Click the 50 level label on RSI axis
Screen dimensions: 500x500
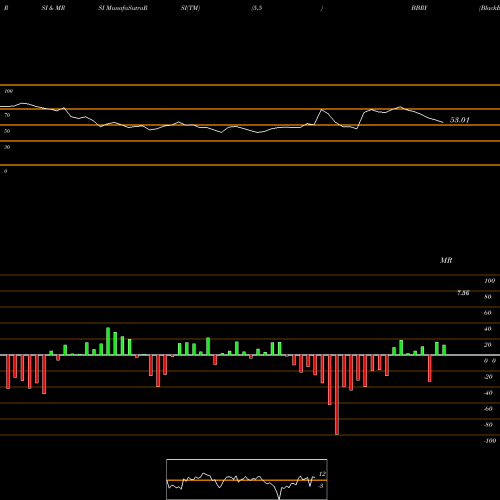pos(7,131)
